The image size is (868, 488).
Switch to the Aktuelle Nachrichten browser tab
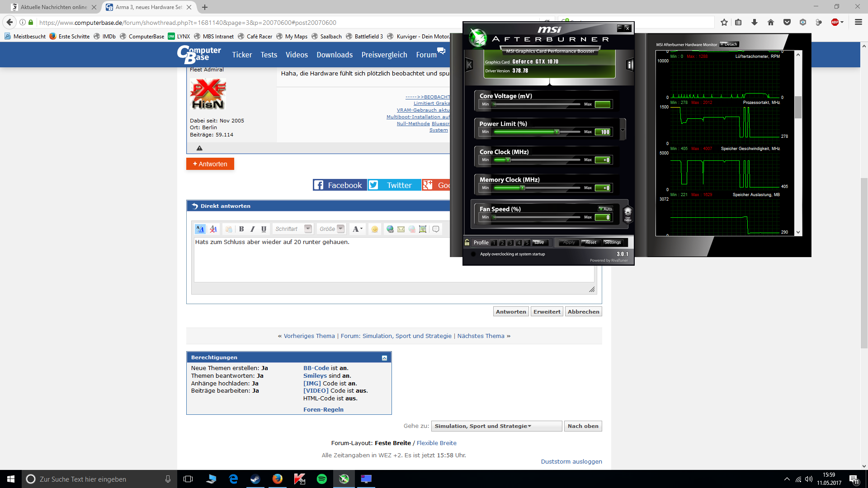[53, 7]
